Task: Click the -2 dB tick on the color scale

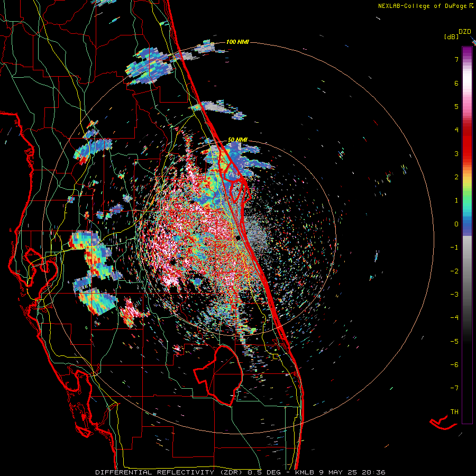Action: pos(454,271)
